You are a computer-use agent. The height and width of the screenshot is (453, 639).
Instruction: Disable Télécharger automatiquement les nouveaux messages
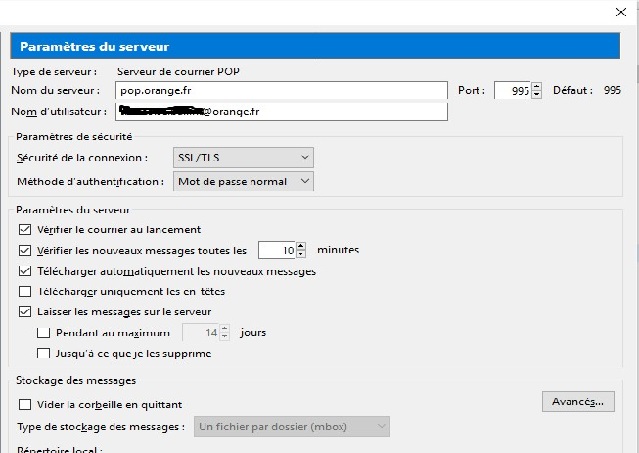(x=26, y=271)
